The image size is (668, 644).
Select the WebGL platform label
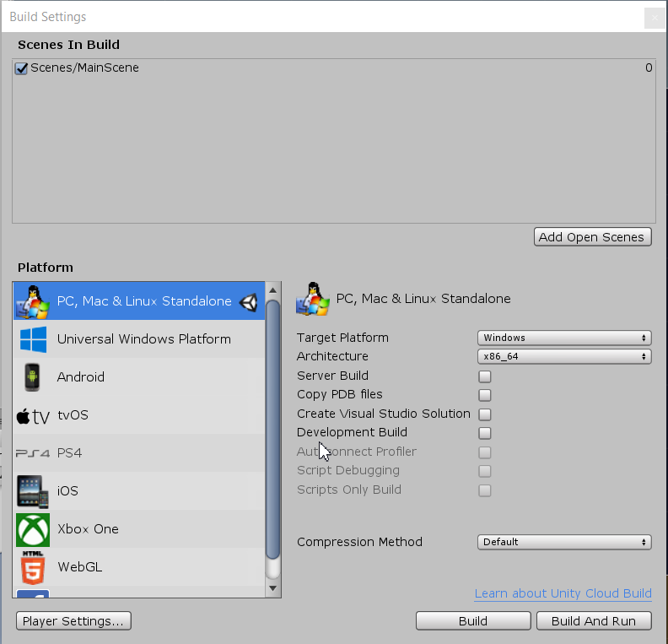click(79, 567)
